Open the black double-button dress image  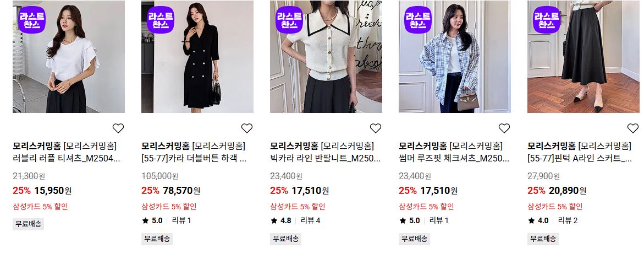[197, 57]
